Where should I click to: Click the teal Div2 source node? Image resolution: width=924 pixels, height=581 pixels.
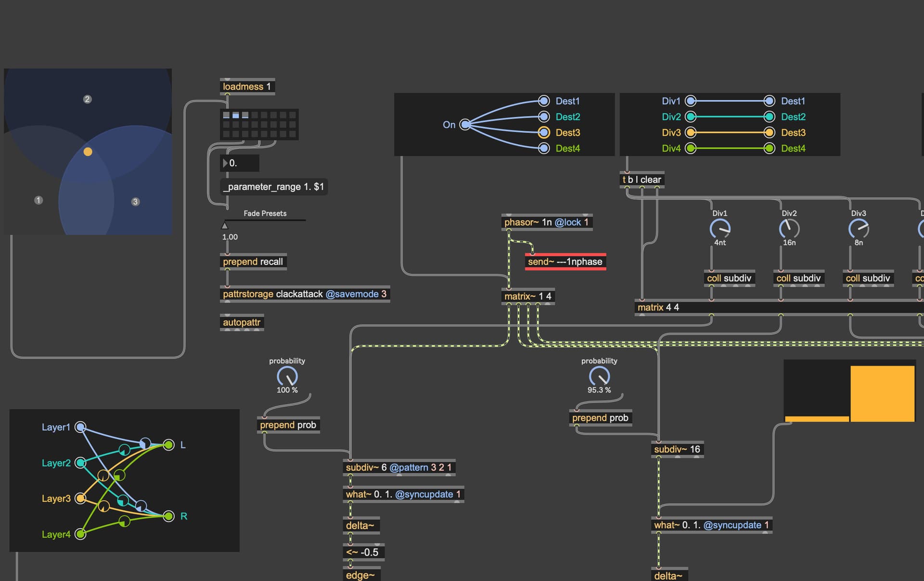[691, 116]
